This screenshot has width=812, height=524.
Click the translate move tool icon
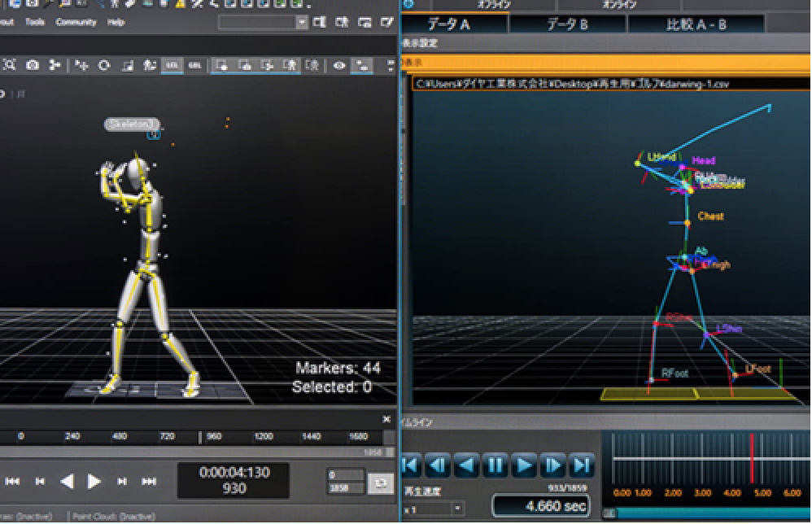(81, 65)
